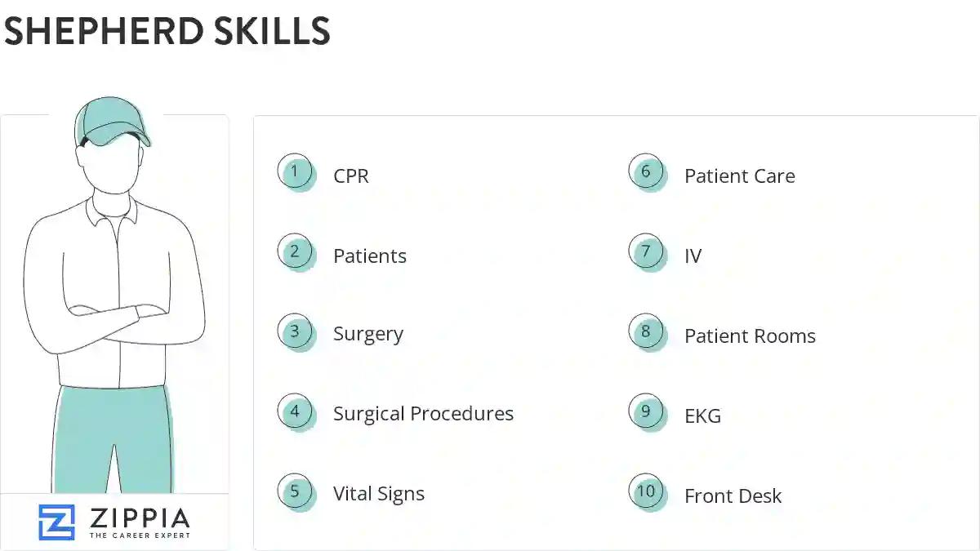This screenshot has height=551, width=980.
Task: Click the Vital Signs skill text
Action: click(x=379, y=494)
